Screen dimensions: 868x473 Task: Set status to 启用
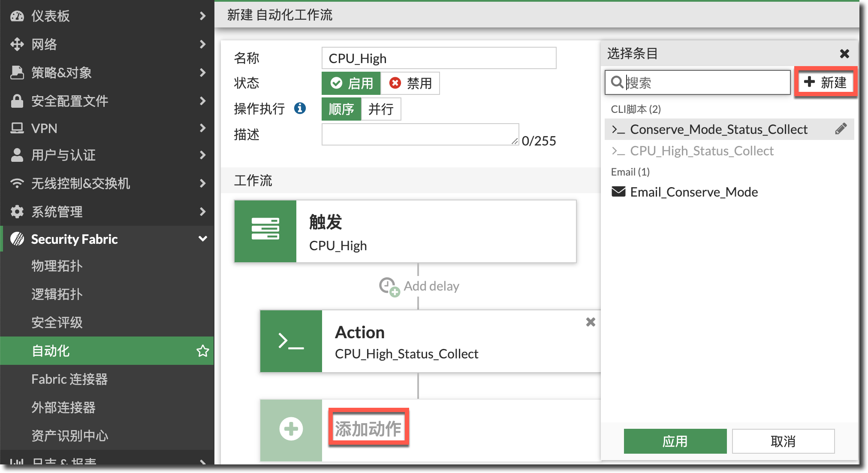pos(351,83)
